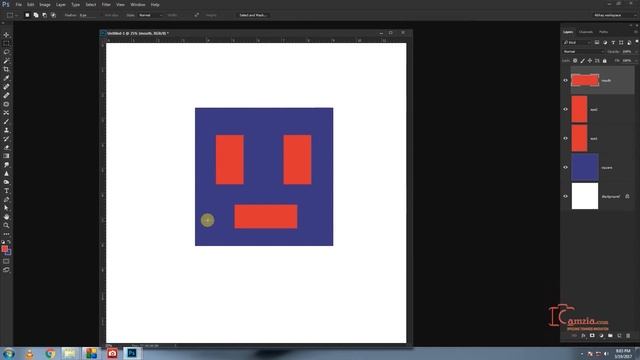This screenshot has width=640, height=360.
Task: Open the Image menu
Action: pos(45,4)
